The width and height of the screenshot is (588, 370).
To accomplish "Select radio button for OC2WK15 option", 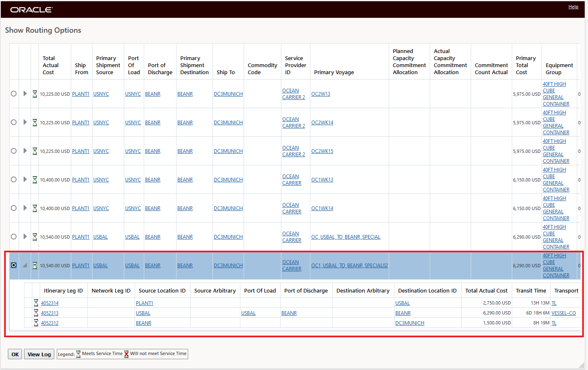I will (x=14, y=151).
